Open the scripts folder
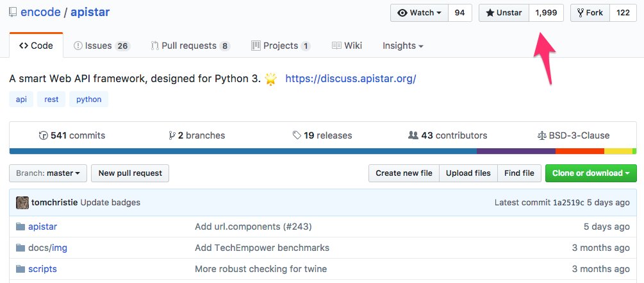The image size is (644, 283). click(43, 269)
